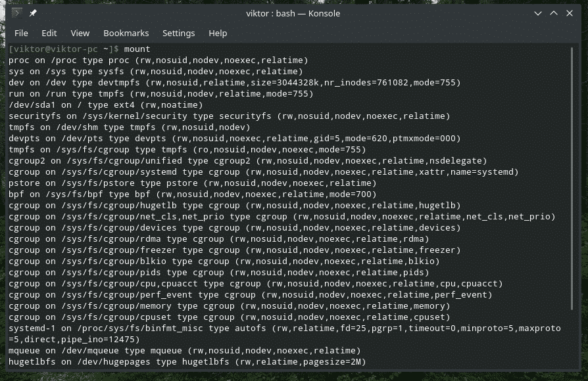Click the 'mount' command on the prompt line
Image resolution: width=588 pixels, height=381 pixels.
137,49
